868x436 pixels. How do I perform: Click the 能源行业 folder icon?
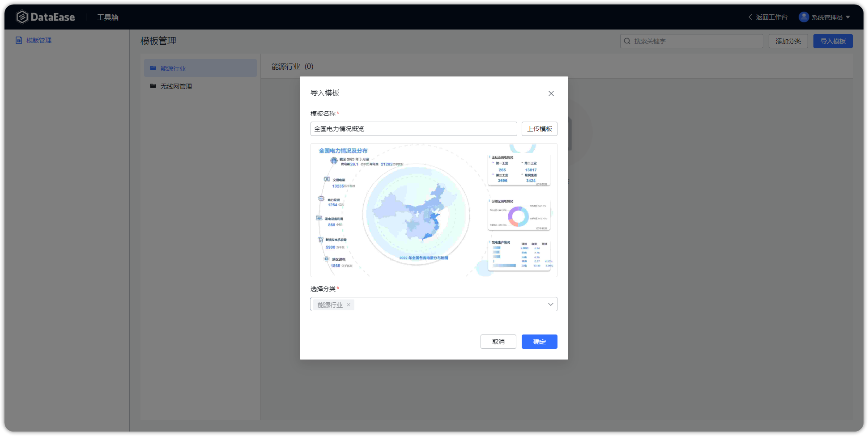tap(153, 68)
